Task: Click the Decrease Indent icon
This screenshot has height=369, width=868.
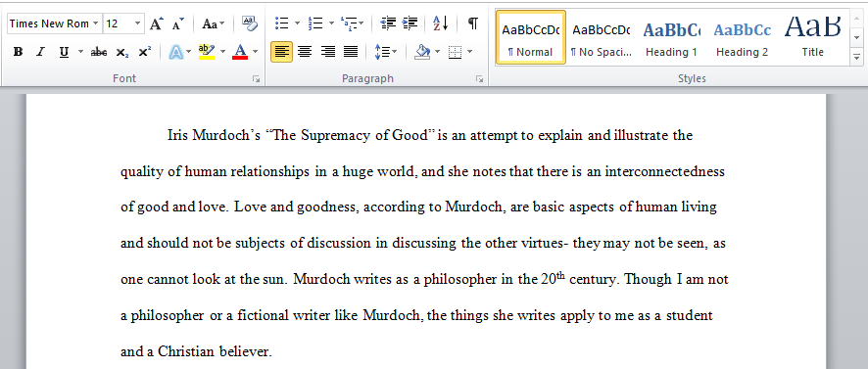Action: [389, 23]
